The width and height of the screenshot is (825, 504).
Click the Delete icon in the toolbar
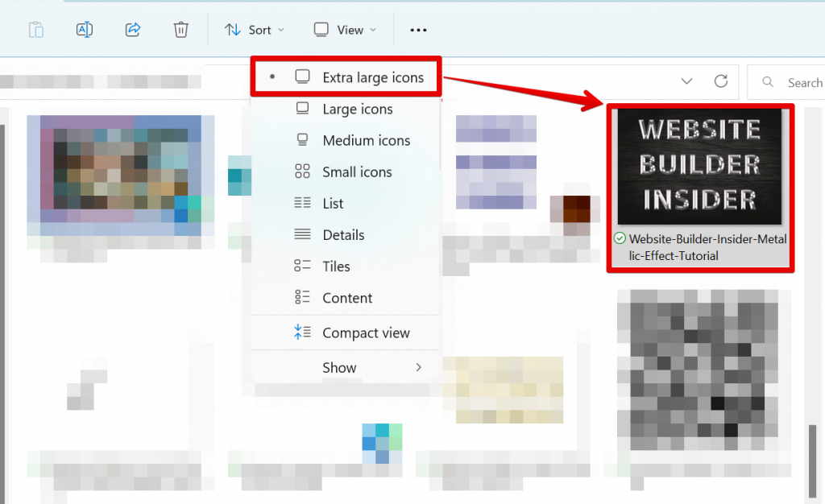click(180, 29)
